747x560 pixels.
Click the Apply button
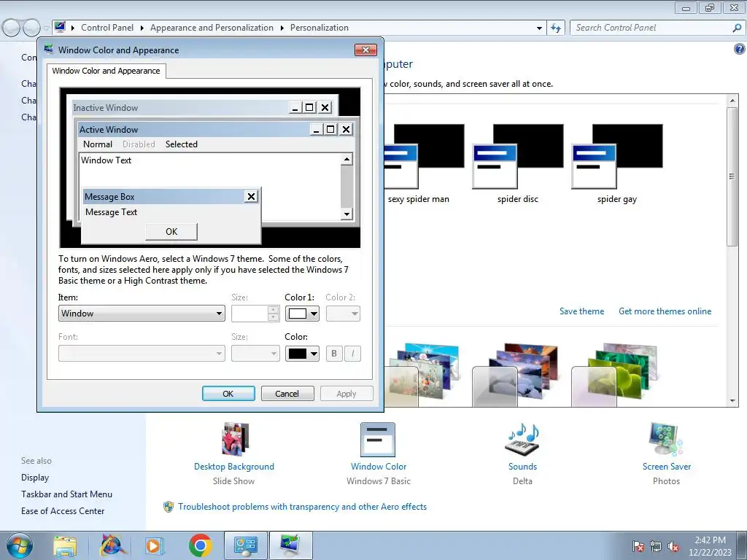pyautogui.click(x=347, y=394)
